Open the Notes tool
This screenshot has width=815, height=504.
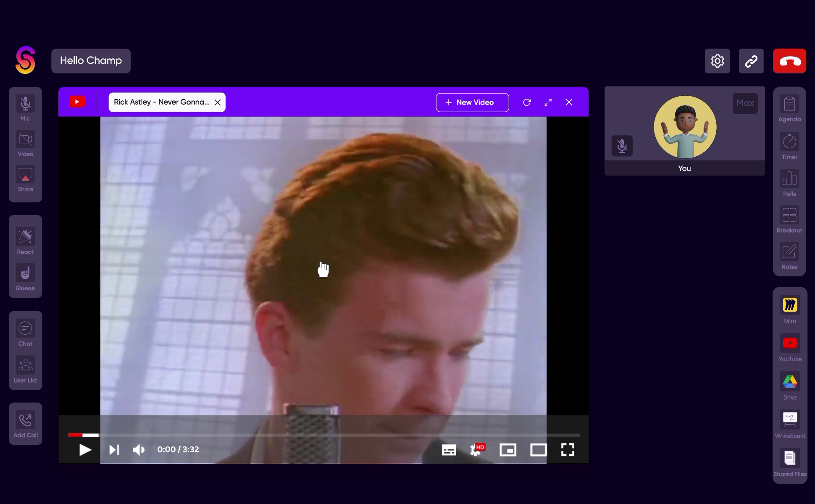pos(789,256)
